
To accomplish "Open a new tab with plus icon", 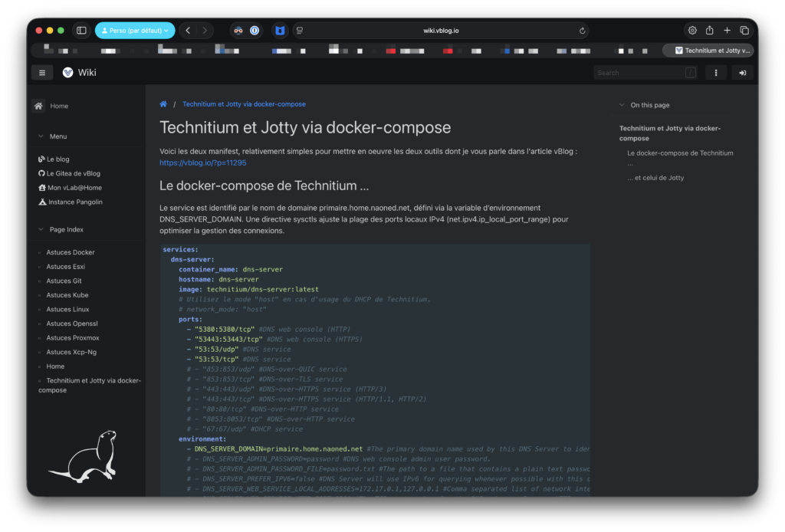I will [727, 31].
